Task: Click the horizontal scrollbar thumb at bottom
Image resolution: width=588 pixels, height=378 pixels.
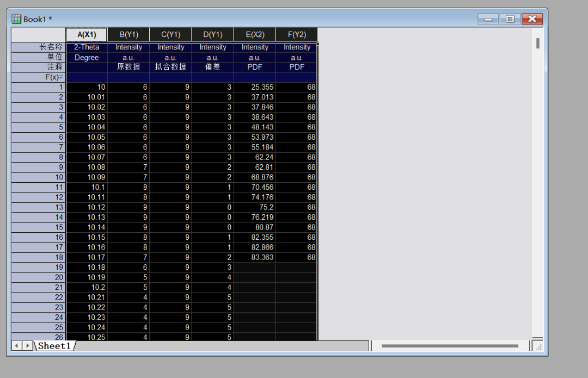Action: point(450,346)
